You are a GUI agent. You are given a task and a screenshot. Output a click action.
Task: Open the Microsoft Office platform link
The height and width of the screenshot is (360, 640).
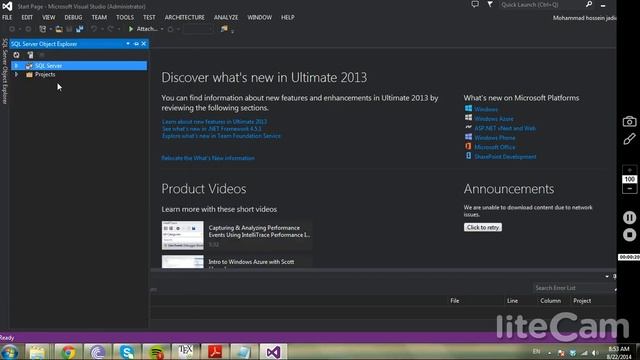coord(495,147)
